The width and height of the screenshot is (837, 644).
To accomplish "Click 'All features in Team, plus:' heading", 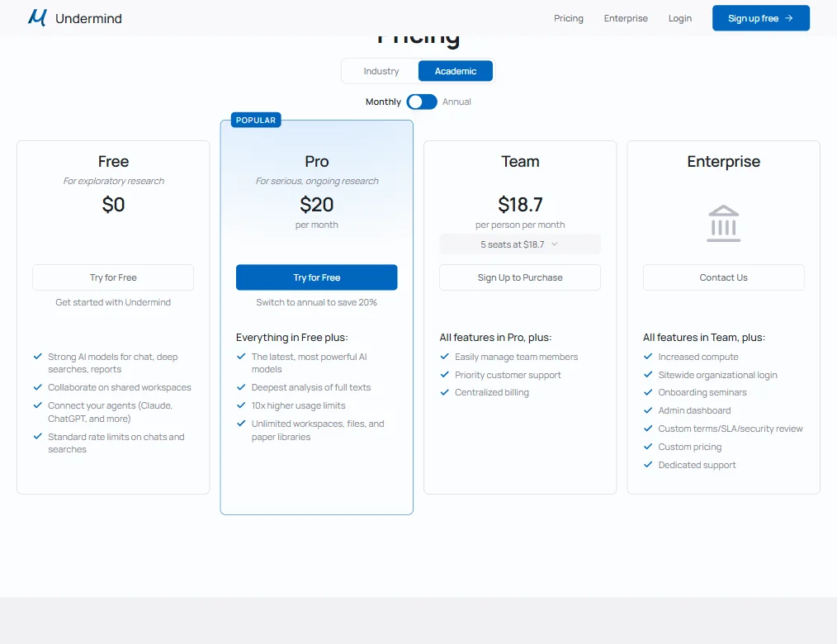I will (x=704, y=338).
